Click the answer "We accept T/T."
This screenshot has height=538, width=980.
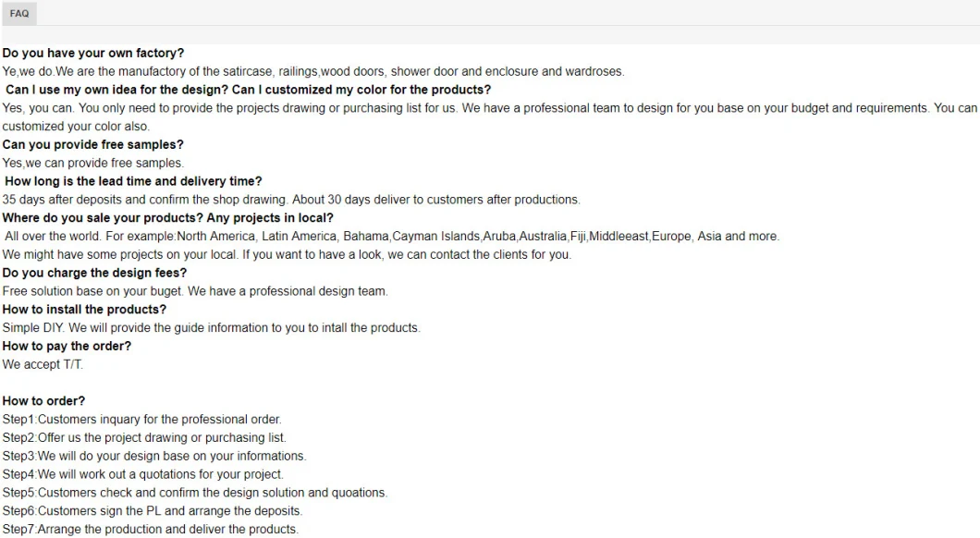click(43, 364)
